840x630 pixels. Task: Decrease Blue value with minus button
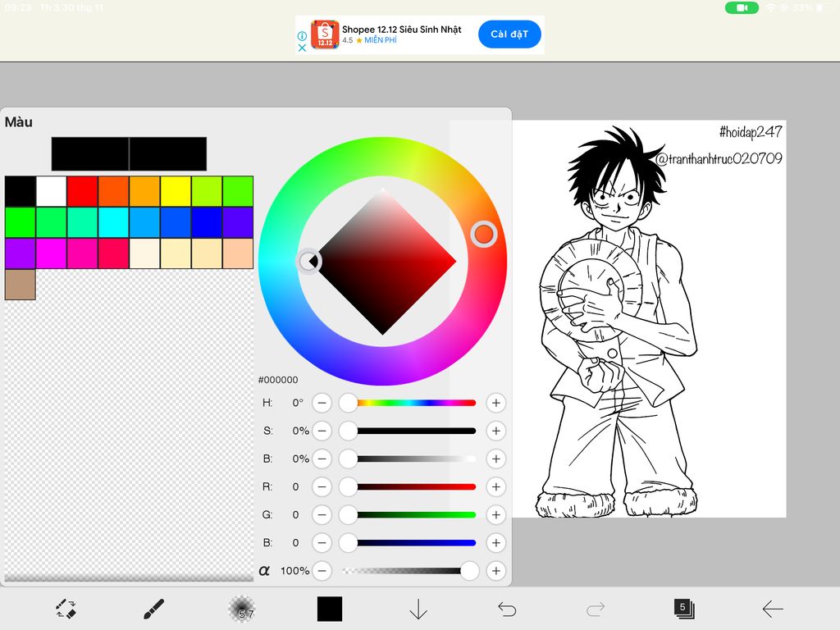point(322,543)
